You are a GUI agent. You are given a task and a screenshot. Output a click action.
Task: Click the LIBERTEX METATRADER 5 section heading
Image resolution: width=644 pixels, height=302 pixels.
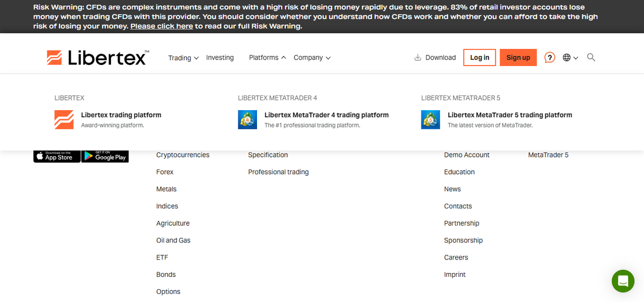click(x=461, y=98)
